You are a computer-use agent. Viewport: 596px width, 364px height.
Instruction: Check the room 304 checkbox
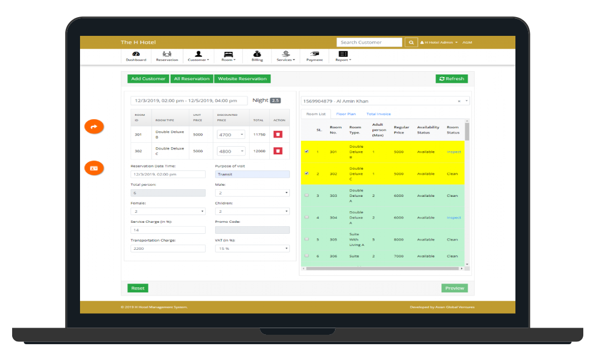coord(307,217)
